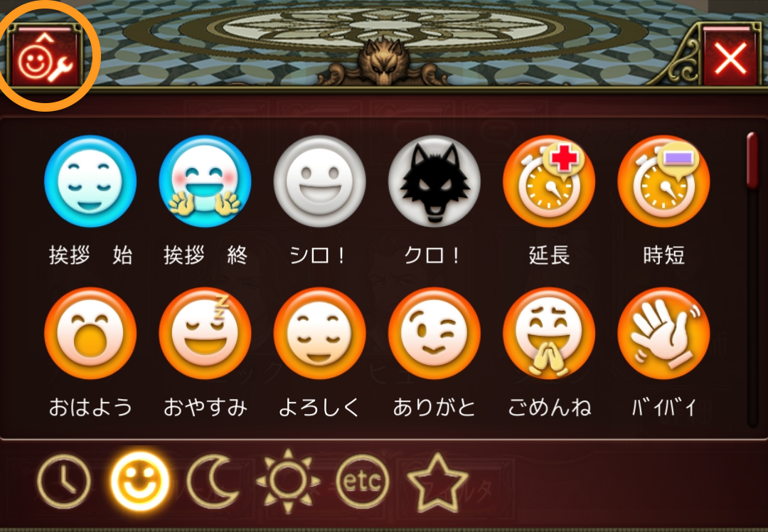Switch to the smiley face category tab
This screenshot has height=532, width=768.
139,481
